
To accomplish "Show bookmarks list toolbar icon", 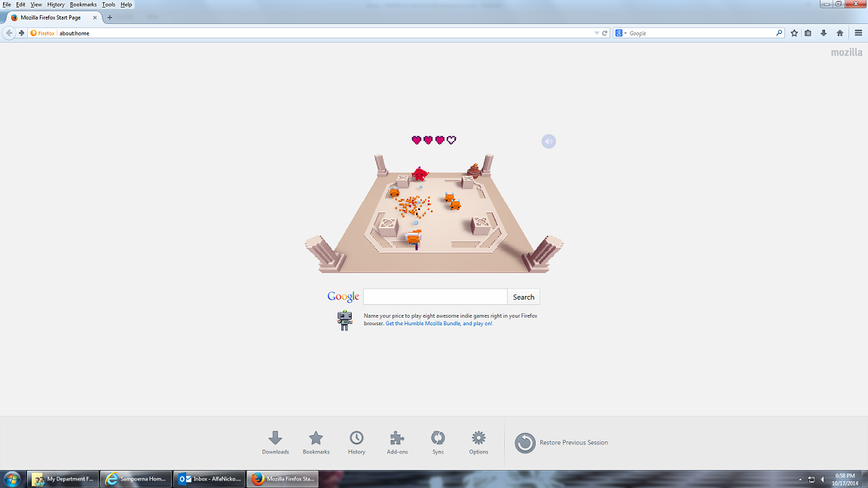I will (x=808, y=33).
